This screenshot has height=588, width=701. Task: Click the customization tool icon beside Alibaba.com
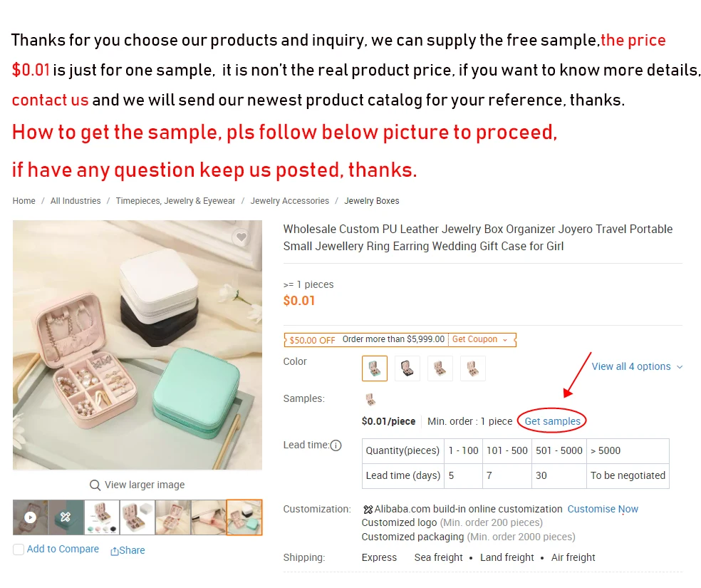point(368,510)
